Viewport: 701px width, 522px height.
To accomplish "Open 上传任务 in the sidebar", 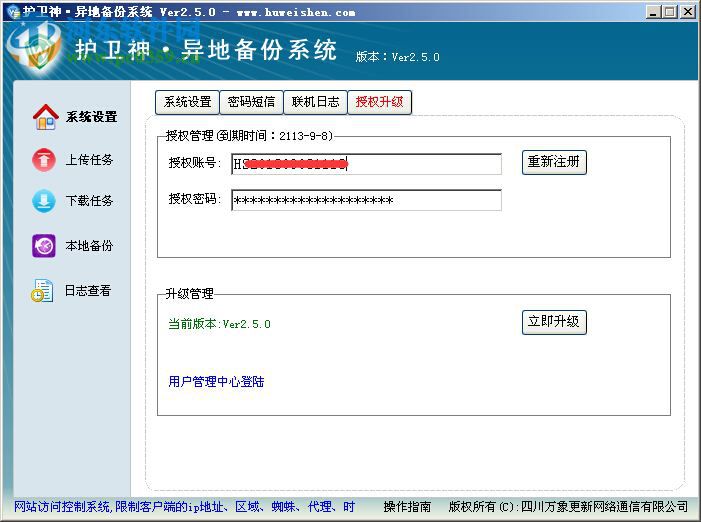I will (x=89, y=160).
